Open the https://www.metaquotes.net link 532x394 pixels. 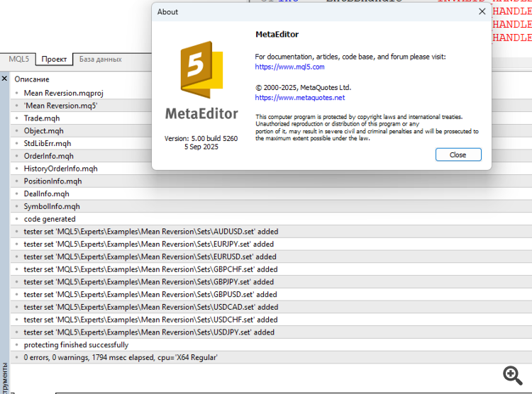[x=300, y=98]
